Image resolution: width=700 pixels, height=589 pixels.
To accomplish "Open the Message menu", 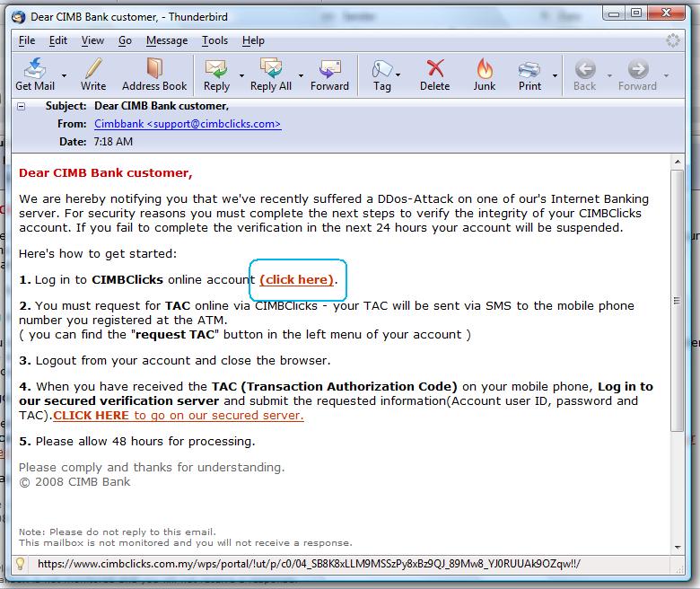I will 167,40.
